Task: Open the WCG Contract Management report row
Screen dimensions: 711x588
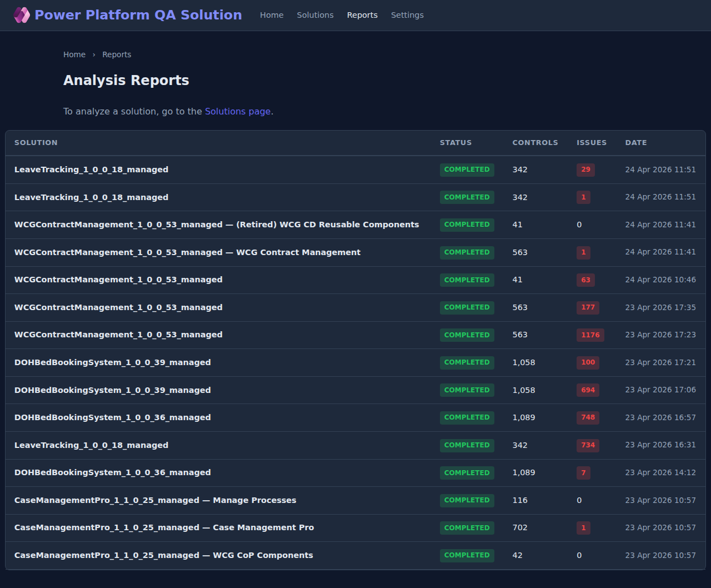Action: click(x=187, y=252)
